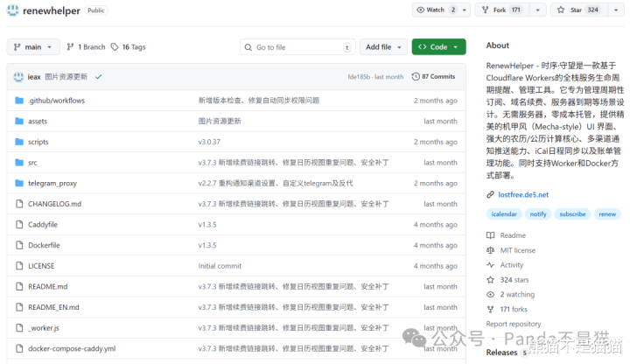Open commit history via 87 Commits
The image size is (630, 364).
point(433,77)
